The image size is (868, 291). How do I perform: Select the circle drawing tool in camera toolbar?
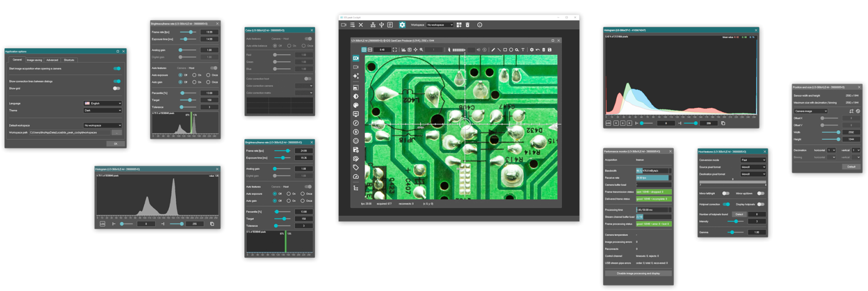coord(511,50)
